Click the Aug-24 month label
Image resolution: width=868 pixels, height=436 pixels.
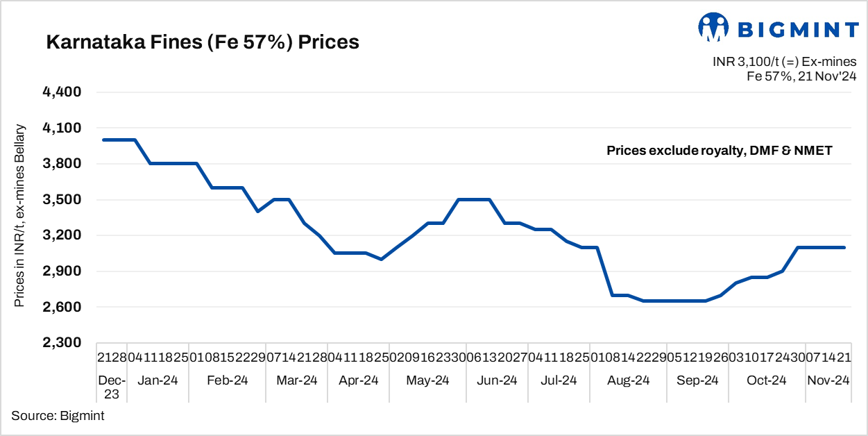[x=629, y=380]
